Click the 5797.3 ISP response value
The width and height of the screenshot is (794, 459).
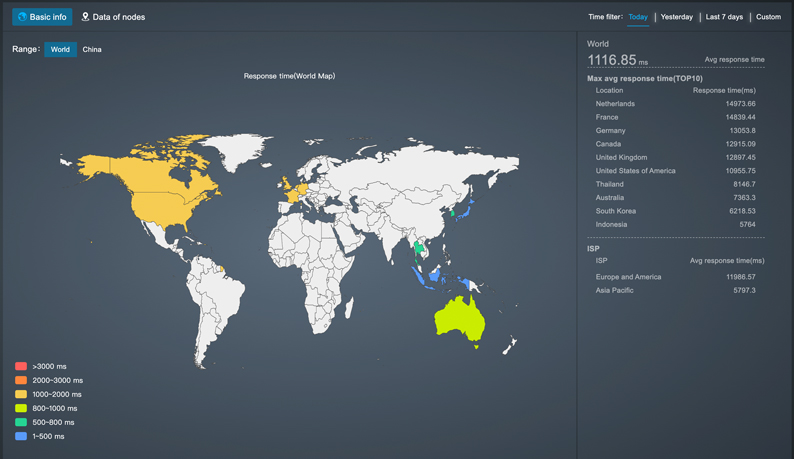click(x=744, y=290)
